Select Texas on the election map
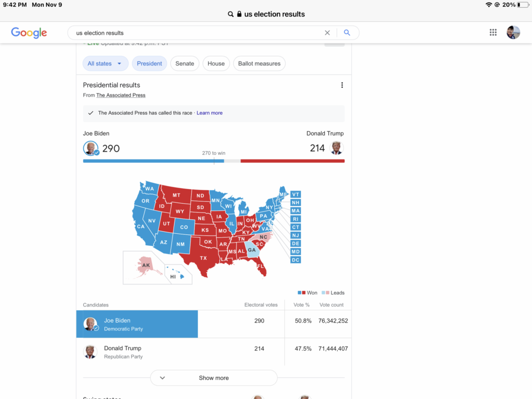This screenshot has height=399, width=532. tap(203, 258)
